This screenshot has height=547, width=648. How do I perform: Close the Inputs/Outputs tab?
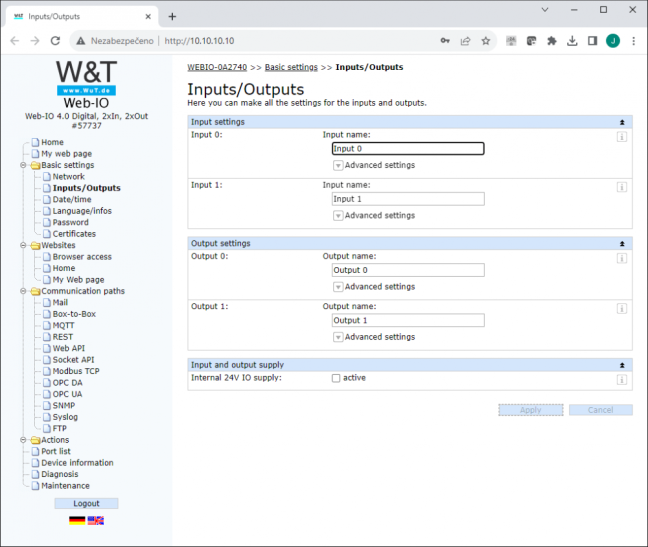148,17
